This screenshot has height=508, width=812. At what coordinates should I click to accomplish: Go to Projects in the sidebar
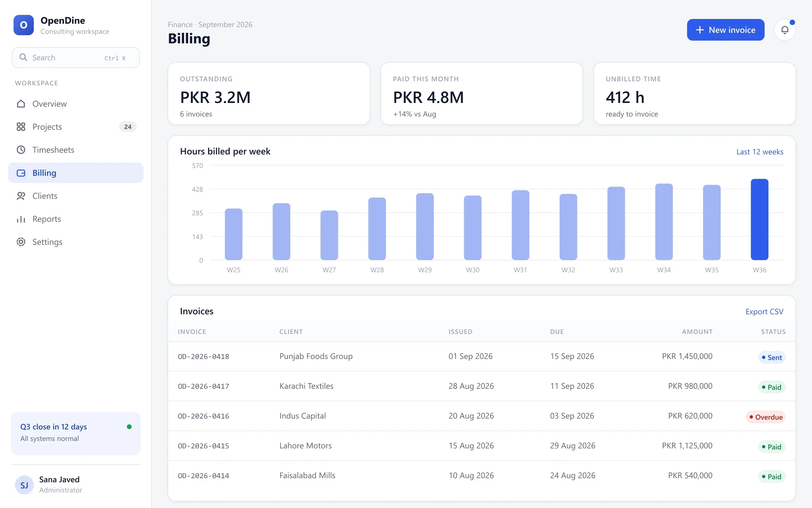[76, 127]
